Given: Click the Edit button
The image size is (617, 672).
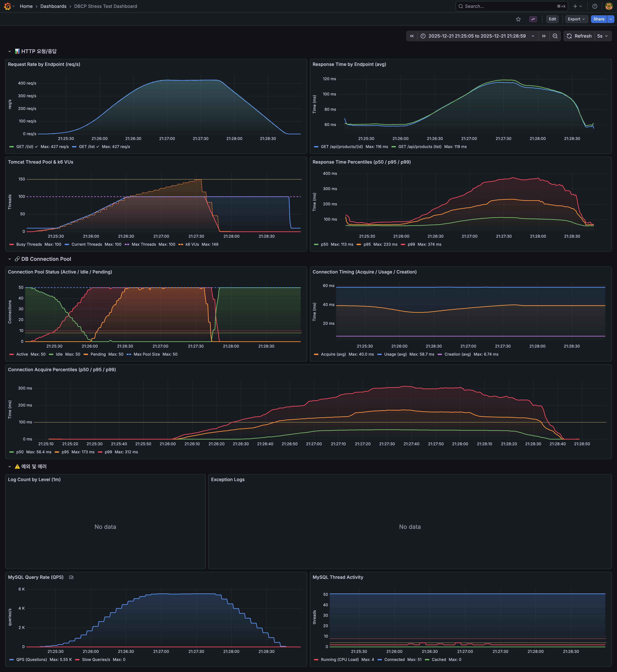Looking at the screenshot, I should (x=552, y=19).
